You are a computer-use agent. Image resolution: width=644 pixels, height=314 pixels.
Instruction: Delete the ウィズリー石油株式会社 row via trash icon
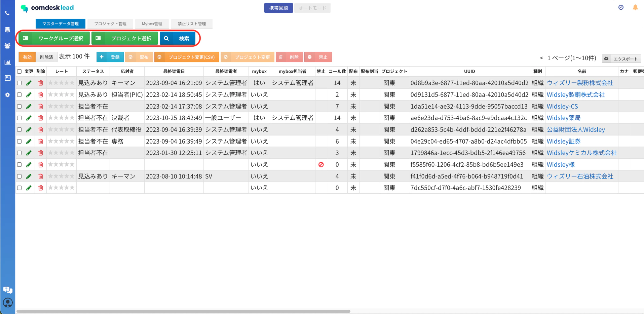click(41, 176)
